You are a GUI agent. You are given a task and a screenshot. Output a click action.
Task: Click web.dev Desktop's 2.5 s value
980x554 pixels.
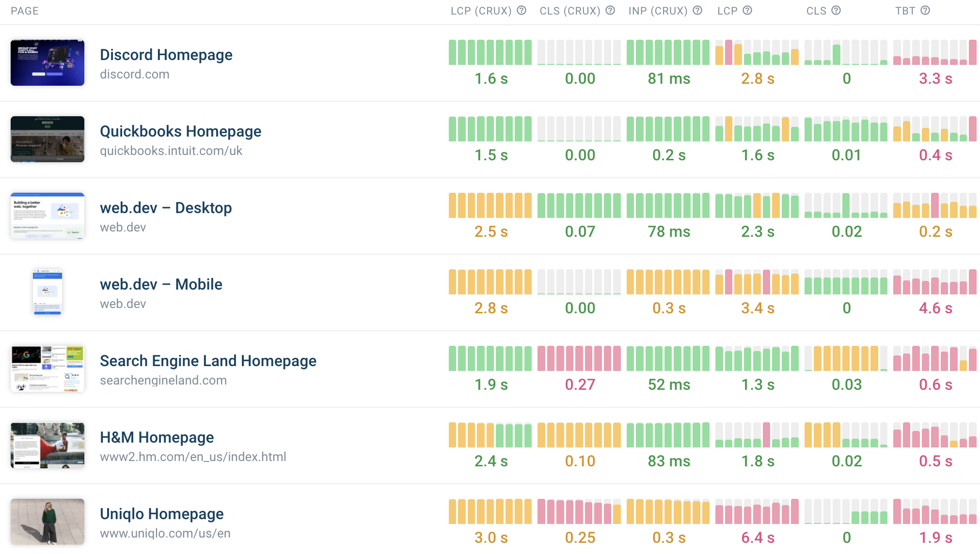[491, 231]
